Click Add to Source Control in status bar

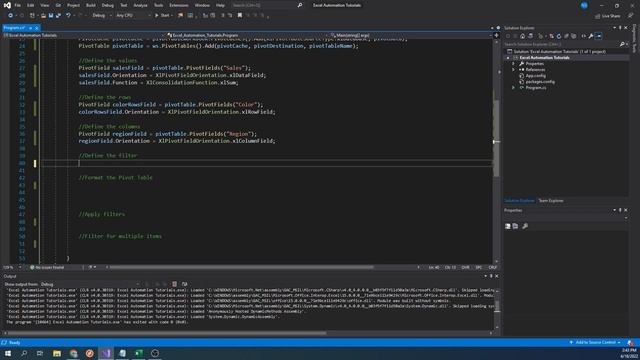coord(595,342)
